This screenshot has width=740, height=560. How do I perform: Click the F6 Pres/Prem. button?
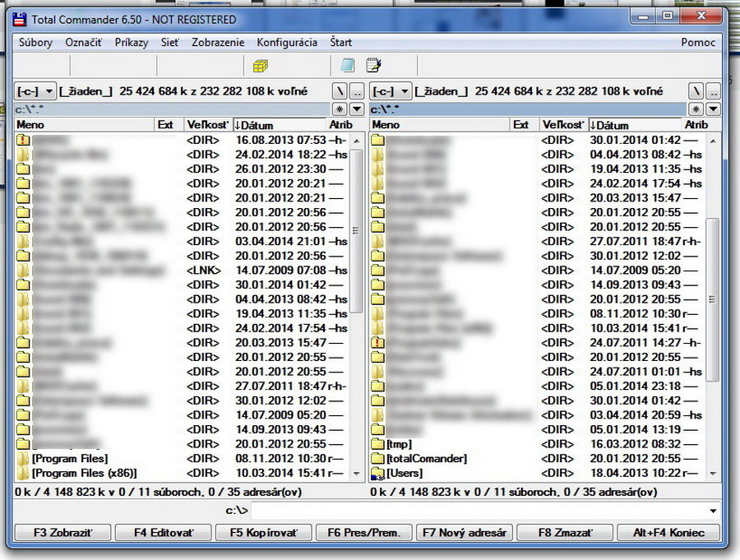(364, 533)
